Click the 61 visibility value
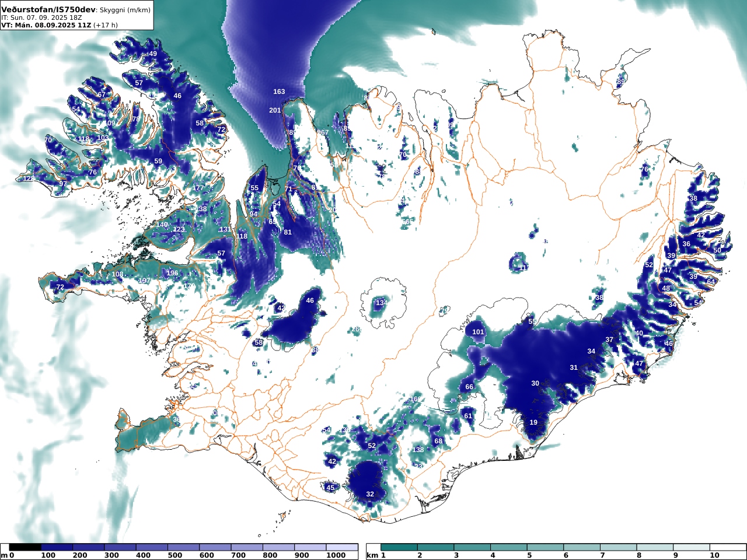 pyautogui.click(x=468, y=416)
